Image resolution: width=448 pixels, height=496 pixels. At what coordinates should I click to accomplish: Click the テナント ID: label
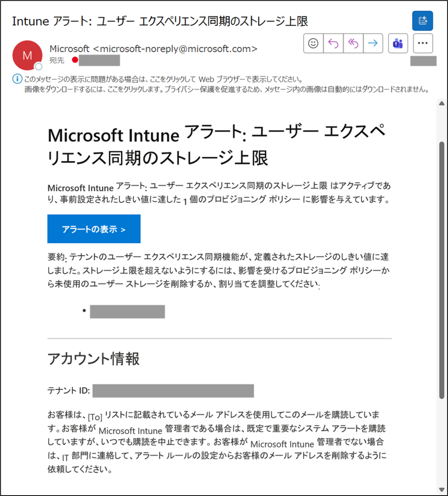pyautogui.click(x=69, y=390)
